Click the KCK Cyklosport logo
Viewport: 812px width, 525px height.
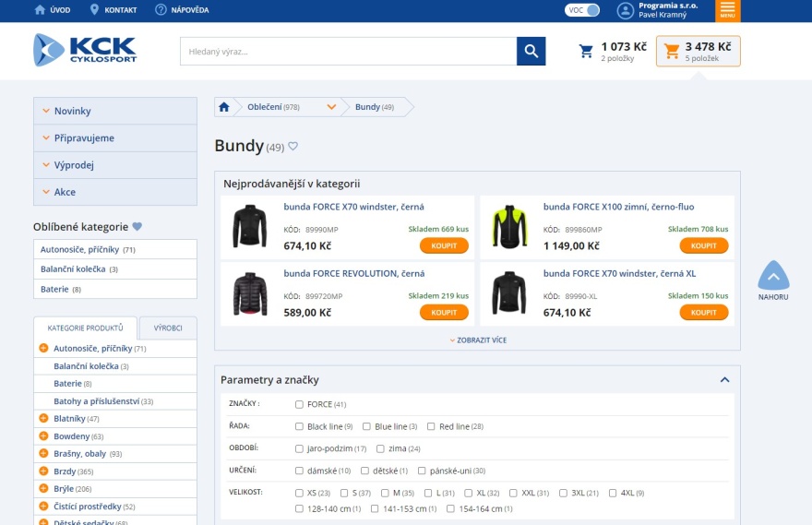pyautogui.click(x=85, y=50)
